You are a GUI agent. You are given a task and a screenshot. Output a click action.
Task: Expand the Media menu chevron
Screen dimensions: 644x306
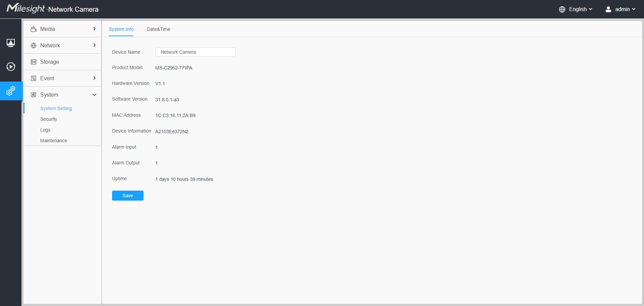pyautogui.click(x=95, y=29)
